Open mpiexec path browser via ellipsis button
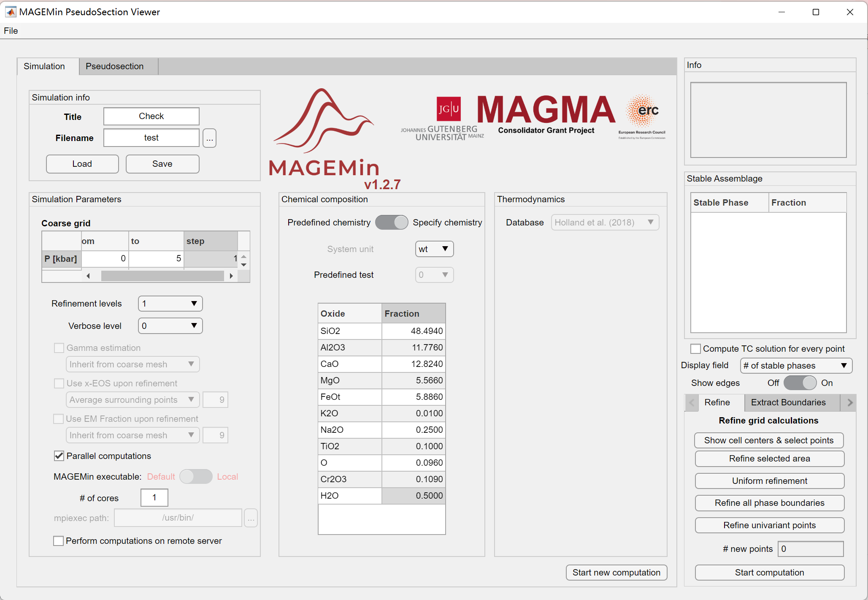 coord(251,518)
